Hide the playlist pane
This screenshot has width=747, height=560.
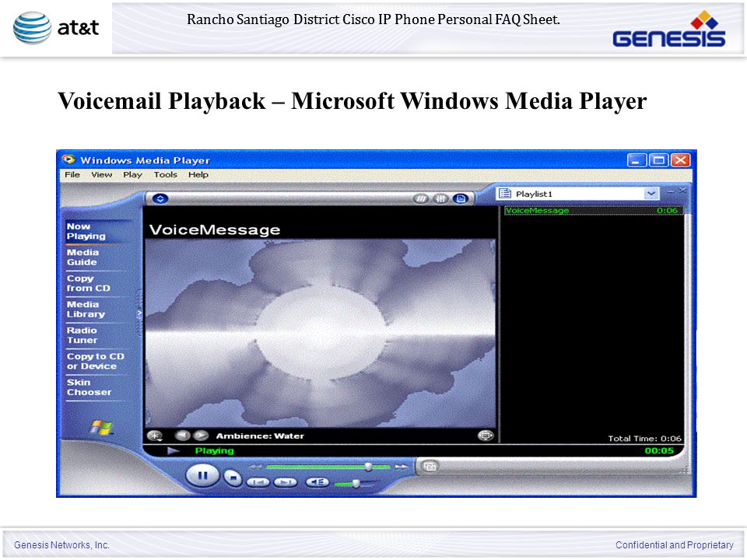[460, 198]
